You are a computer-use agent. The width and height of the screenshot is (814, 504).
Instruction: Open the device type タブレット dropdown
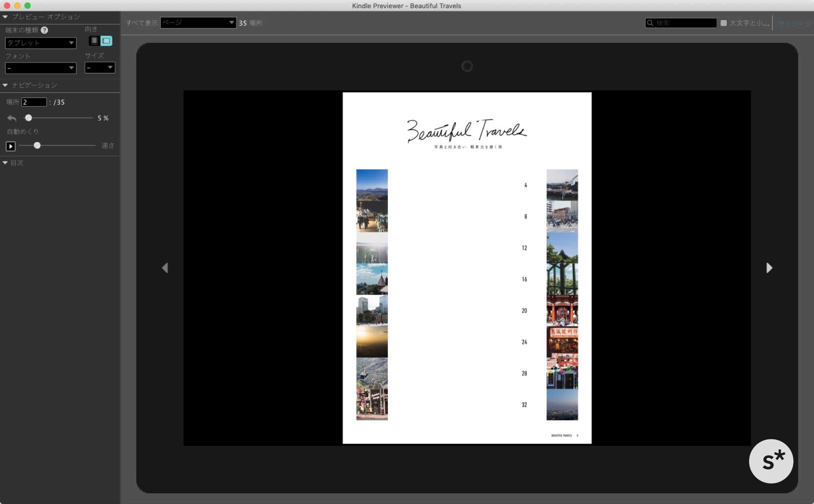tap(40, 43)
